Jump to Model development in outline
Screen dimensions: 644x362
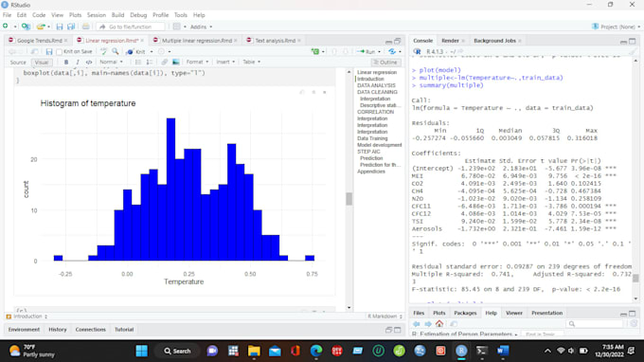coord(379,145)
